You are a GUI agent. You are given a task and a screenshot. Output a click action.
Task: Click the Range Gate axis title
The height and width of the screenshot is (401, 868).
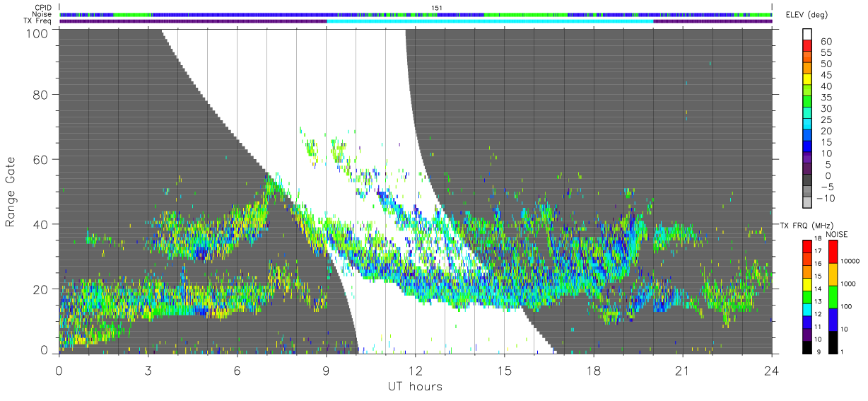pos(11,192)
